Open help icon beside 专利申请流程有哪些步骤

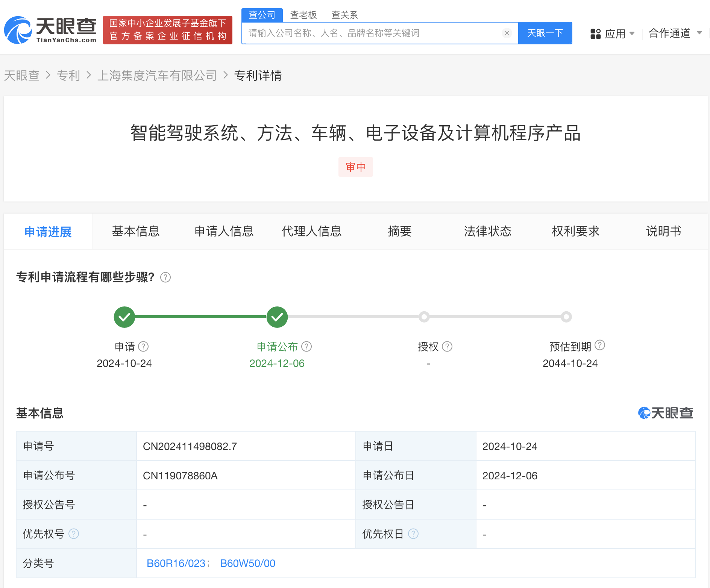point(165,277)
